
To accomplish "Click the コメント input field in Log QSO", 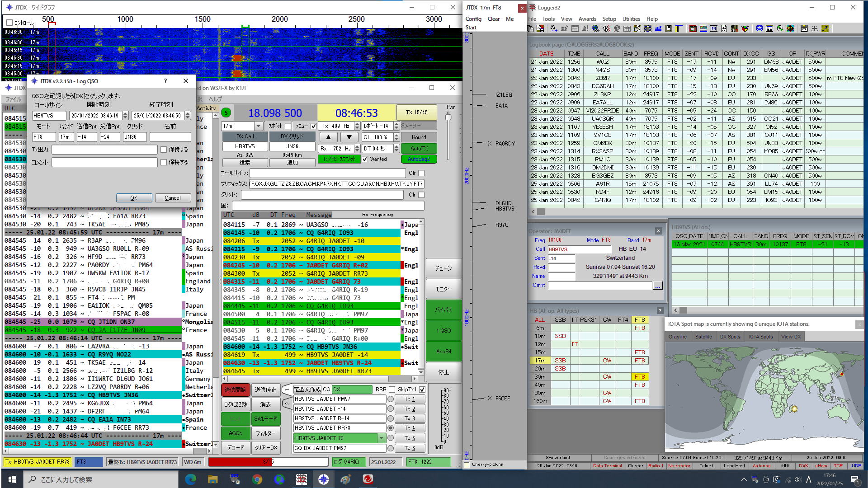I will point(104,162).
